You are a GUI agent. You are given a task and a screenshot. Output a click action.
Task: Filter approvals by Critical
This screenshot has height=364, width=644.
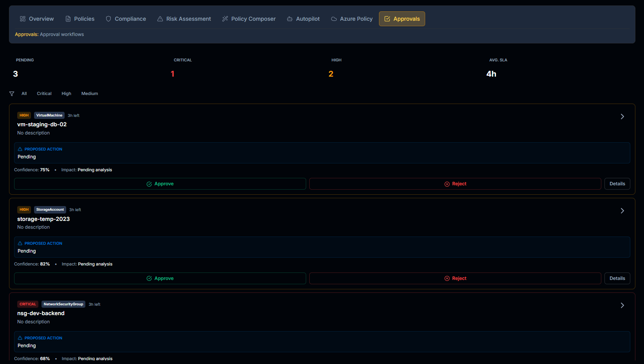pos(44,94)
